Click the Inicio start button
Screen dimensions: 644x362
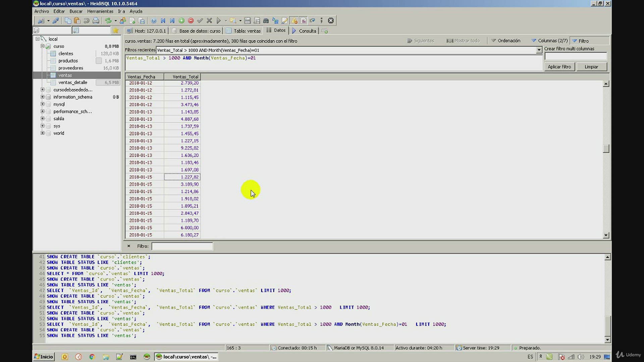tap(44, 357)
